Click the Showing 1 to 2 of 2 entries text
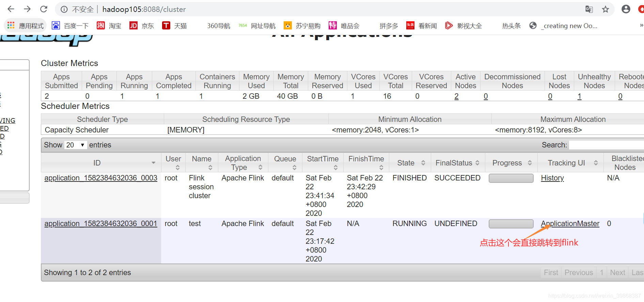 pyautogui.click(x=88, y=273)
